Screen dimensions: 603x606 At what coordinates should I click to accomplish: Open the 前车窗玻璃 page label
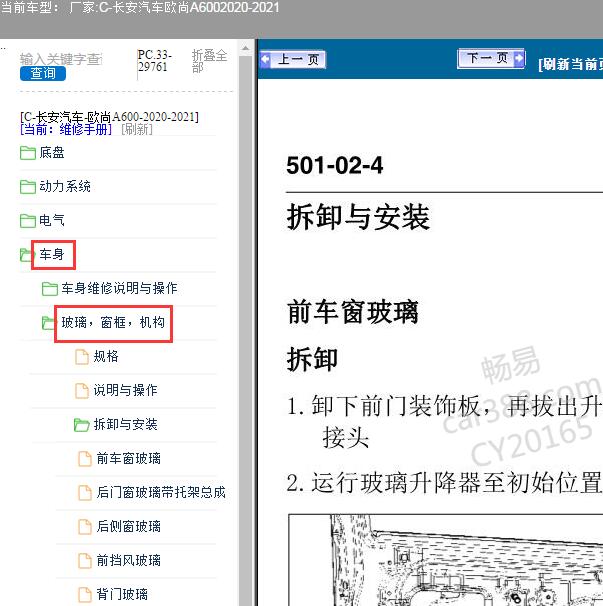click(129, 459)
